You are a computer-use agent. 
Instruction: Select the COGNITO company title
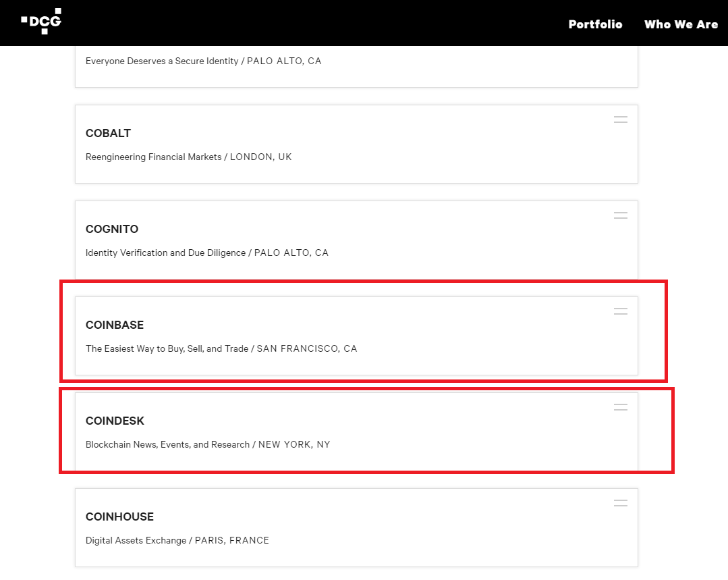pos(112,229)
